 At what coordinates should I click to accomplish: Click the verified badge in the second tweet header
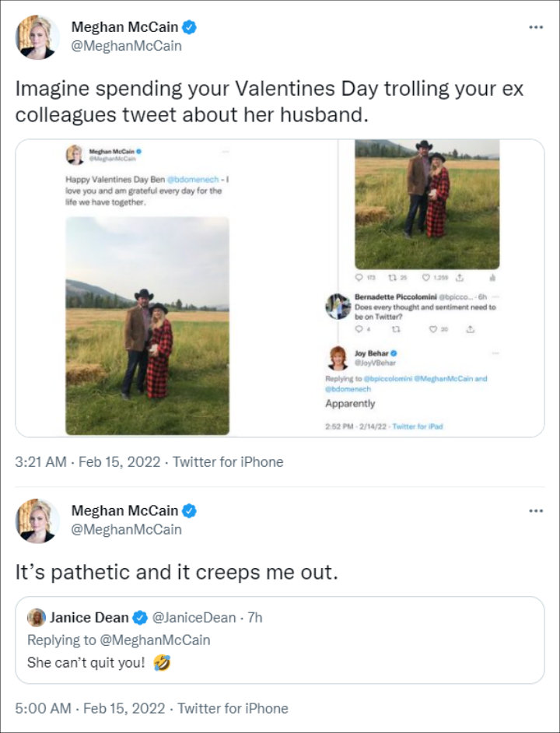190,511
